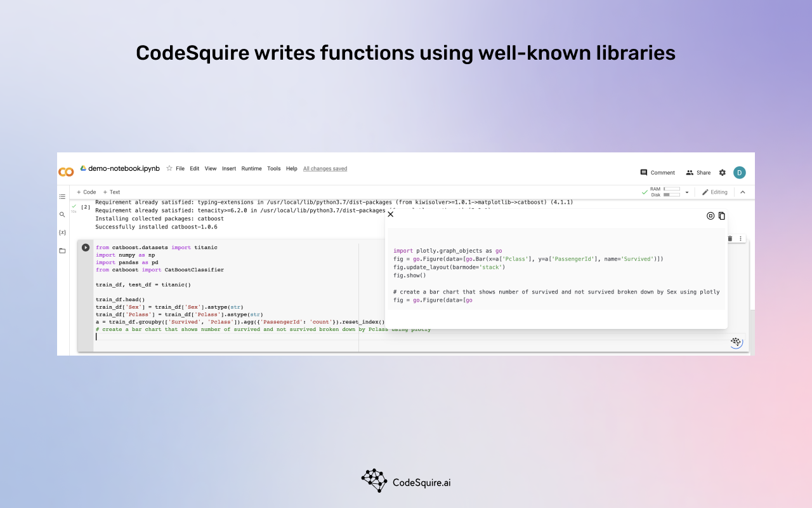This screenshot has width=812, height=508.
Task: Star the demo-notebook.ipynb file
Action: point(169,168)
